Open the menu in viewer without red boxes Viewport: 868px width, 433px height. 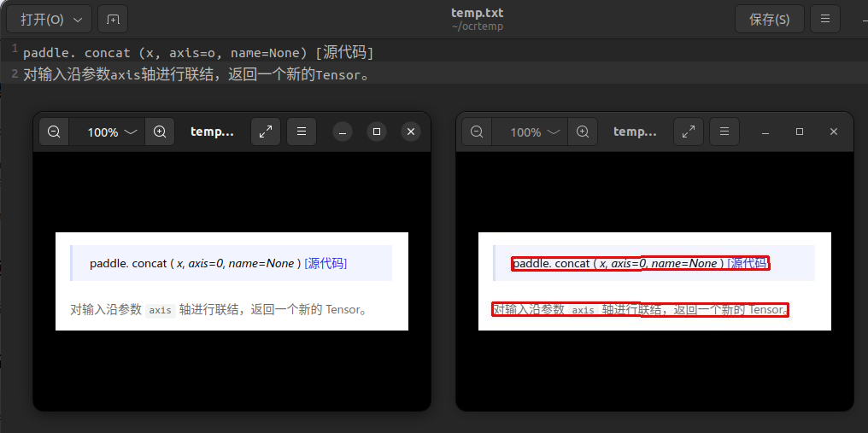(302, 132)
